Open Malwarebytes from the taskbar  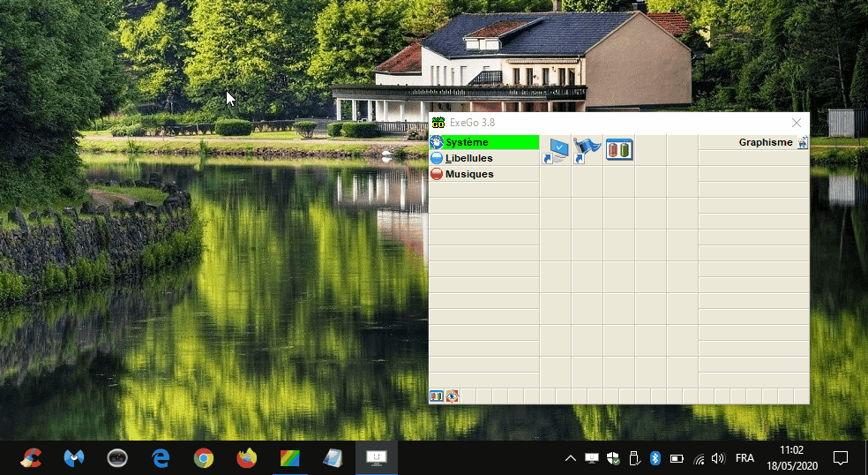74,458
